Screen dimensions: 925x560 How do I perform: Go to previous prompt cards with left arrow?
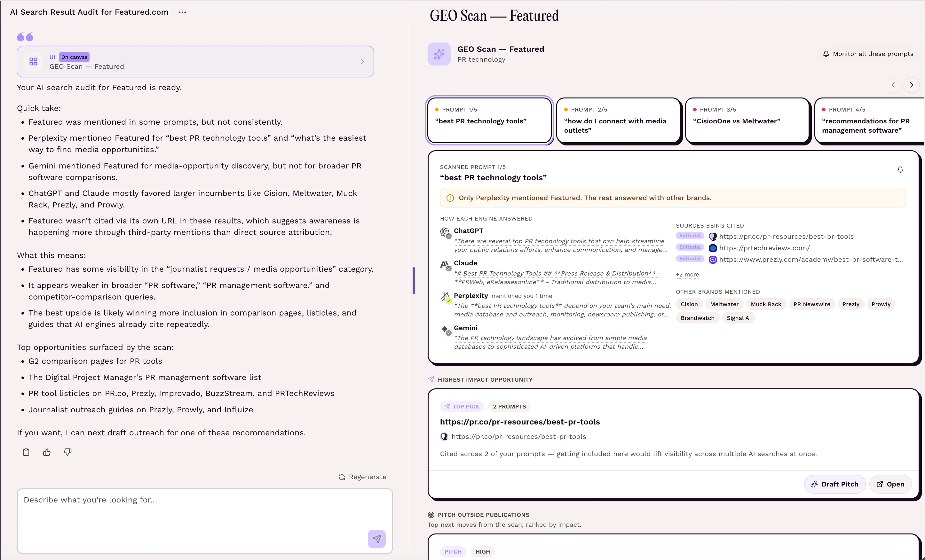tap(893, 85)
